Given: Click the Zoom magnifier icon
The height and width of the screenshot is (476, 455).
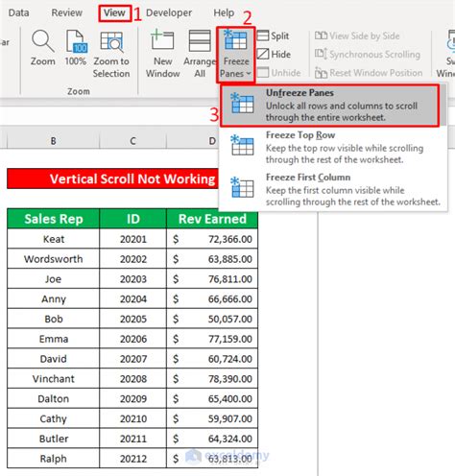Looking at the screenshot, I should [42, 41].
